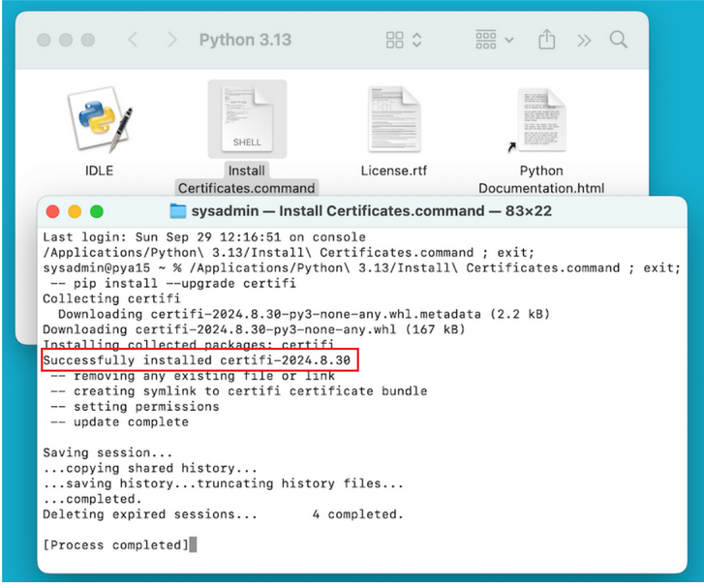
Task: Click 'Deleting expired sessions' line
Action: [x=223, y=514]
